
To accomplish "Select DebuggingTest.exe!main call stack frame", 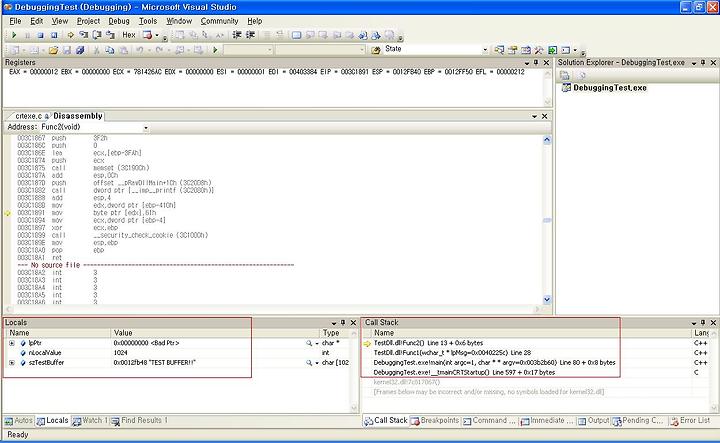I will point(494,363).
